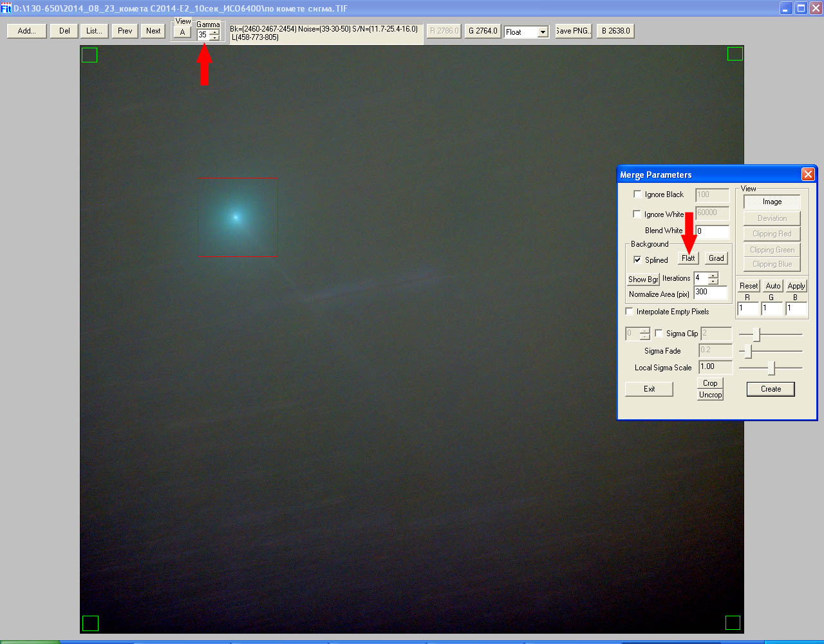Close the Merge Parameters dialog
824x644 pixels.
(x=807, y=175)
